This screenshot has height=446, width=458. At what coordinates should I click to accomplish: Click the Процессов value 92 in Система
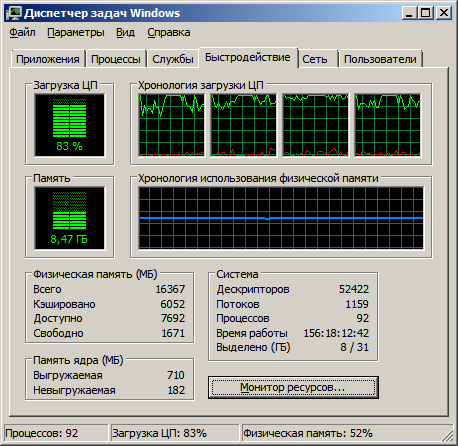363,318
